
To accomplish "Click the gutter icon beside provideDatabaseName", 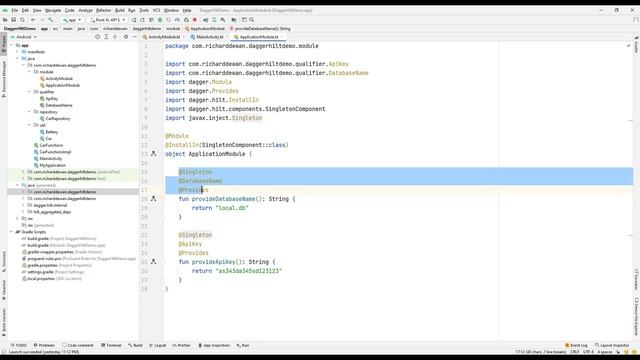I will [x=153, y=199].
